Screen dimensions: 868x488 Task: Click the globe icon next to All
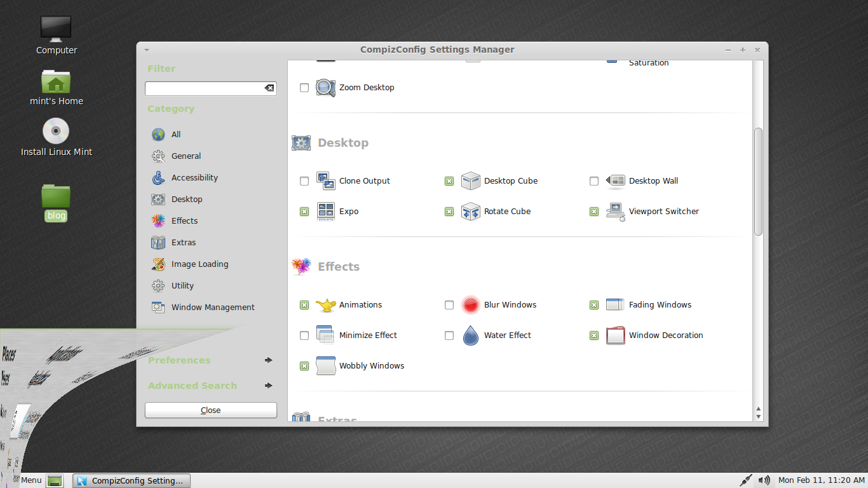tap(158, 135)
